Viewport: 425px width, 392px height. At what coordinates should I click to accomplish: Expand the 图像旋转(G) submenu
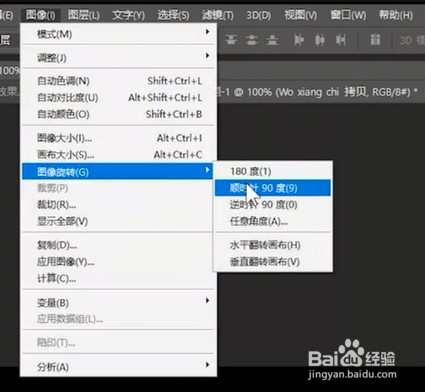(x=117, y=171)
